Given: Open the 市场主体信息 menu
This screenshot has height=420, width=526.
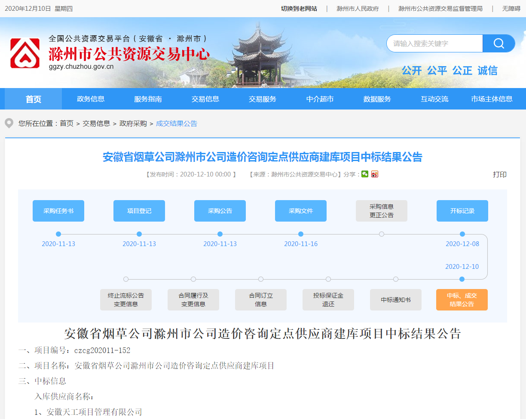Looking at the screenshot, I should tap(492, 99).
